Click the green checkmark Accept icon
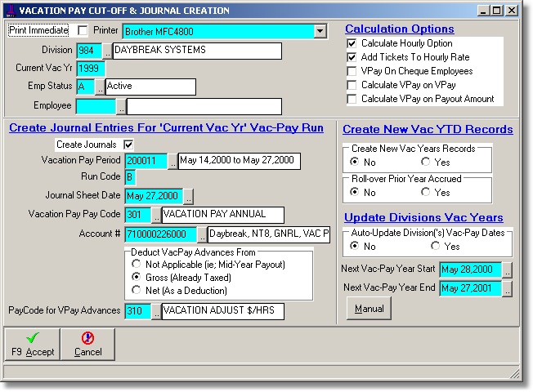 coord(33,338)
